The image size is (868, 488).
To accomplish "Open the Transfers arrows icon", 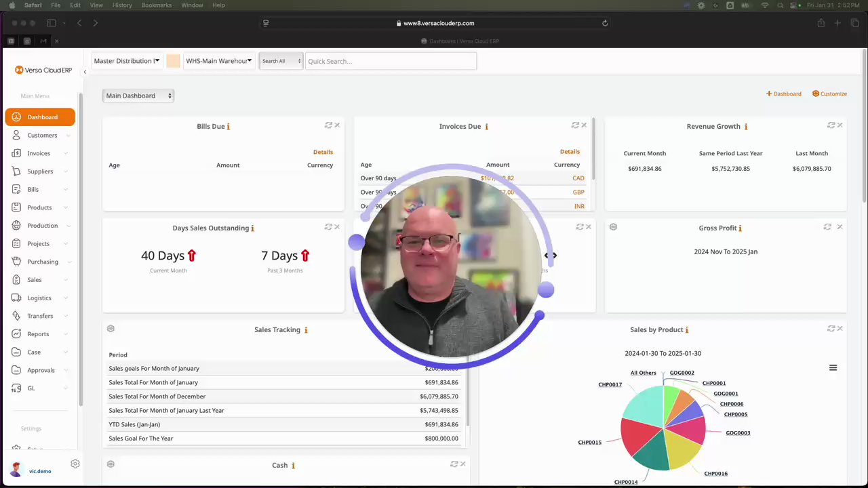I will 17,316.
